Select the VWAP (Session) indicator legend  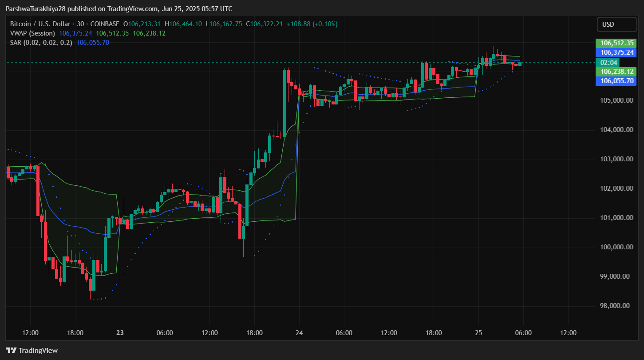pyautogui.click(x=32, y=33)
